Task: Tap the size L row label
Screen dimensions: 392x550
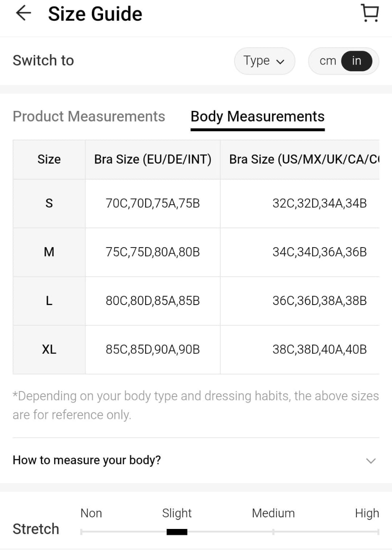Action: [x=49, y=301]
